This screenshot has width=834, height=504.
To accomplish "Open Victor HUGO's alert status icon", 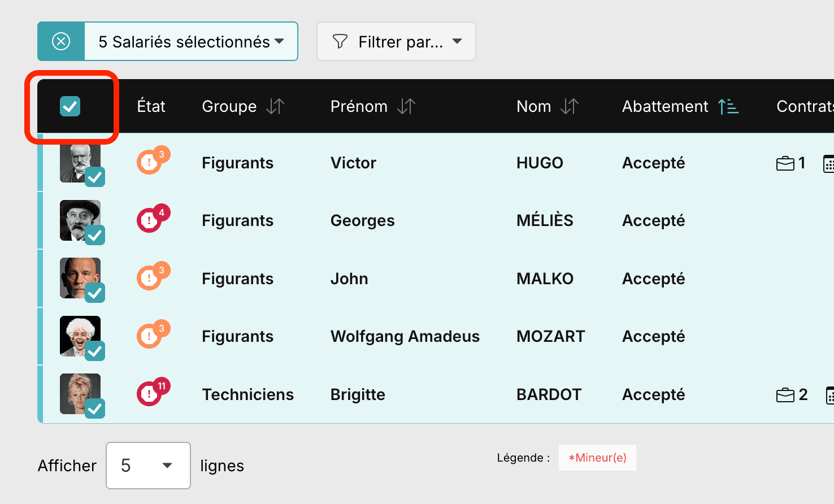I will [153, 162].
